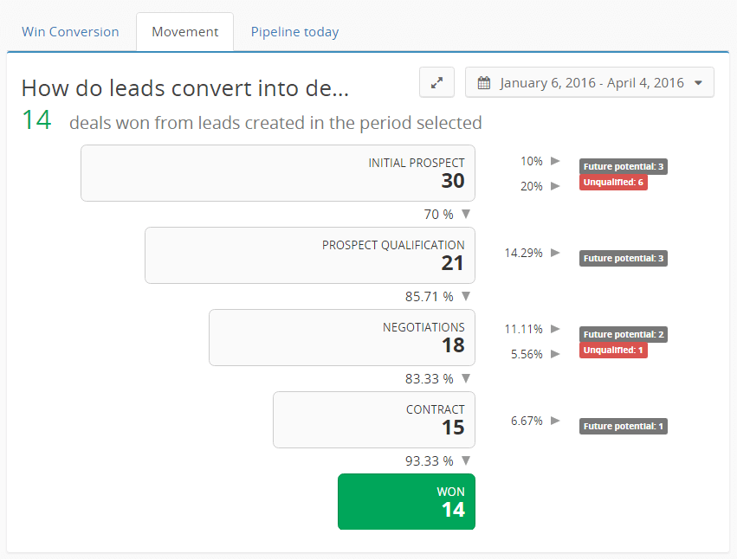Click Future potential: 1 badge
This screenshot has width=737, height=560.
624,427
